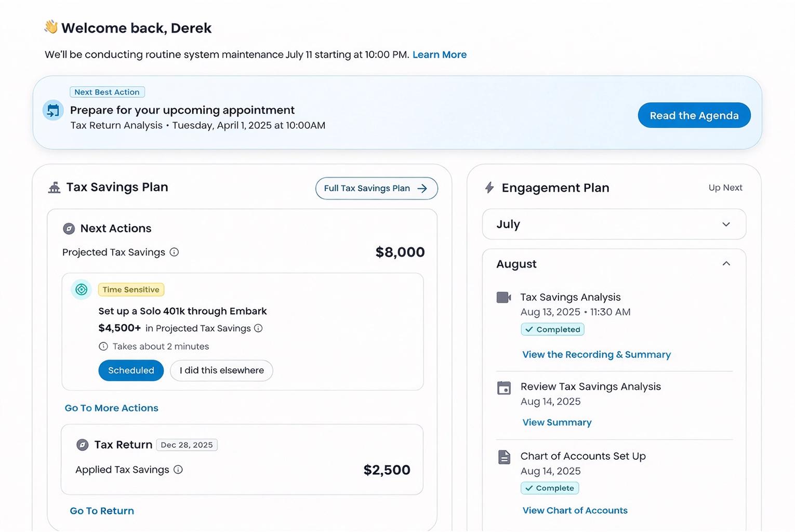Image resolution: width=795 pixels, height=532 pixels.
Task: Choose I did this elsewhere
Action: pos(221,370)
